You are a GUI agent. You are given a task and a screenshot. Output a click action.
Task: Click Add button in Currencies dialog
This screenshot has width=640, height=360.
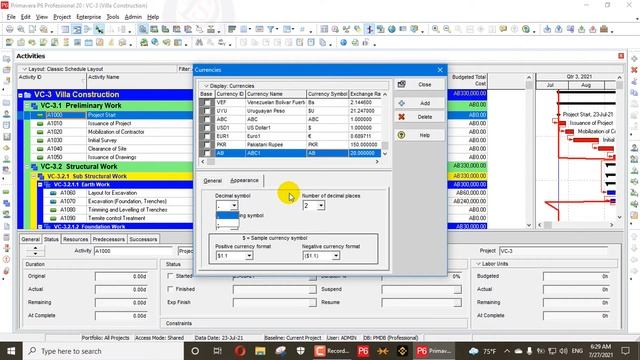point(419,103)
